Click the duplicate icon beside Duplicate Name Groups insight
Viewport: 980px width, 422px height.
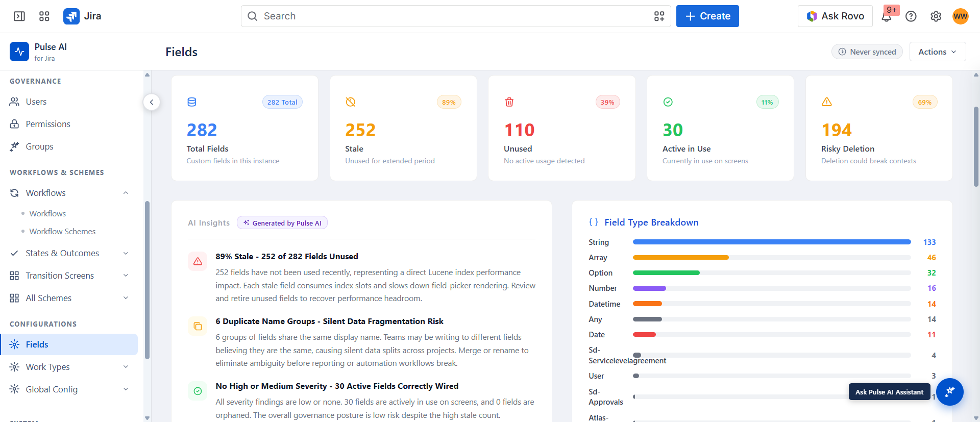198,326
